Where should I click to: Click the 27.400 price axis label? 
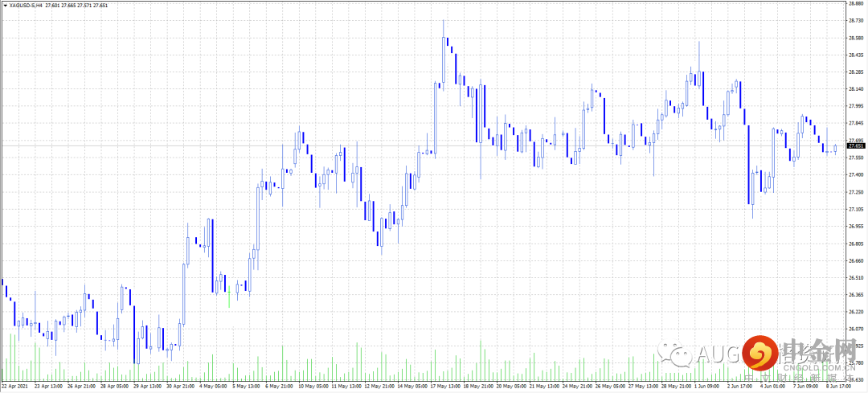click(x=856, y=175)
